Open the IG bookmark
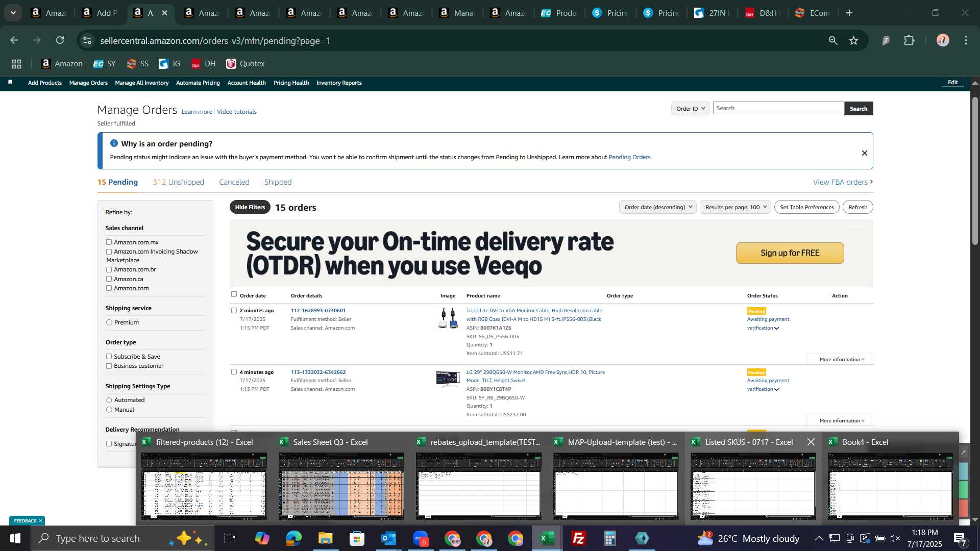The width and height of the screenshot is (980, 551). click(x=170, y=64)
